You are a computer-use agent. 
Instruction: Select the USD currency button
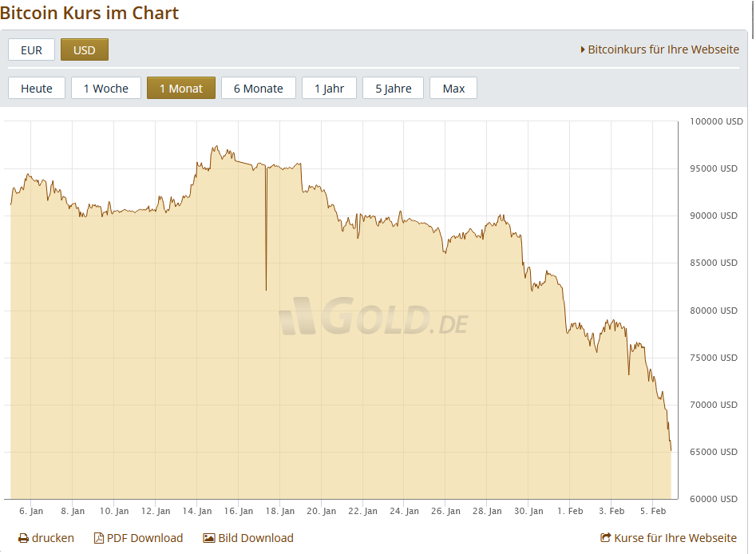tap(85, 49)
